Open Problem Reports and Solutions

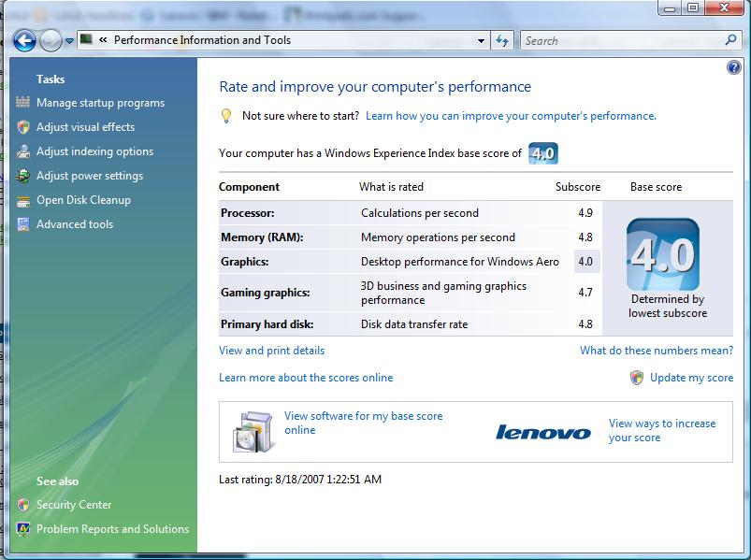112,529
